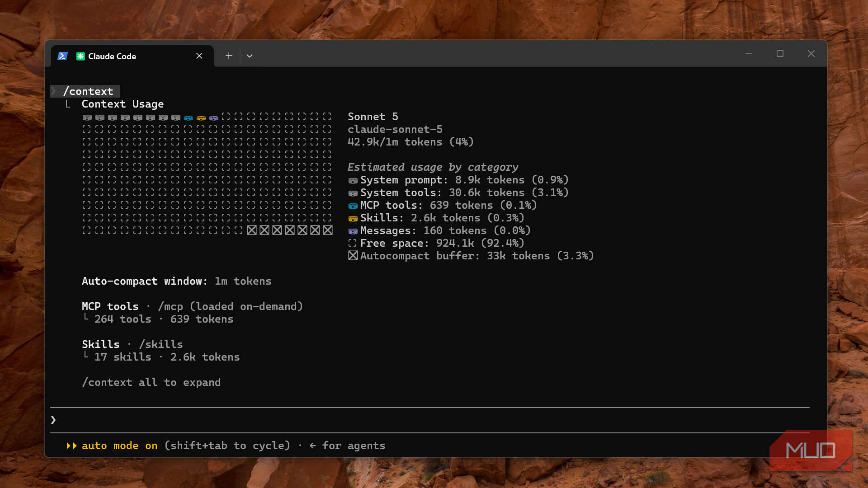Click the Skills 2.6k tokens legend text
Screen dimensions: 868x488
442,218
